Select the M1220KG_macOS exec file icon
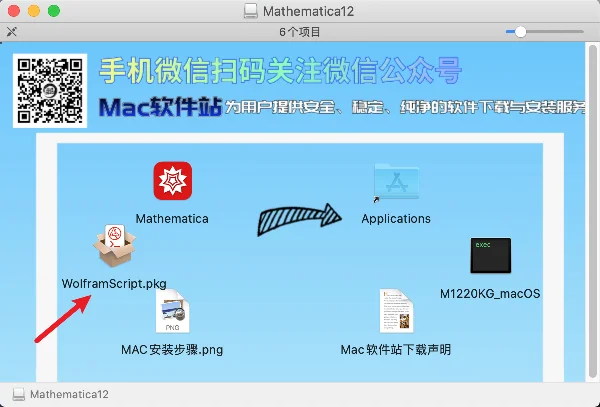 coord(491,256)
